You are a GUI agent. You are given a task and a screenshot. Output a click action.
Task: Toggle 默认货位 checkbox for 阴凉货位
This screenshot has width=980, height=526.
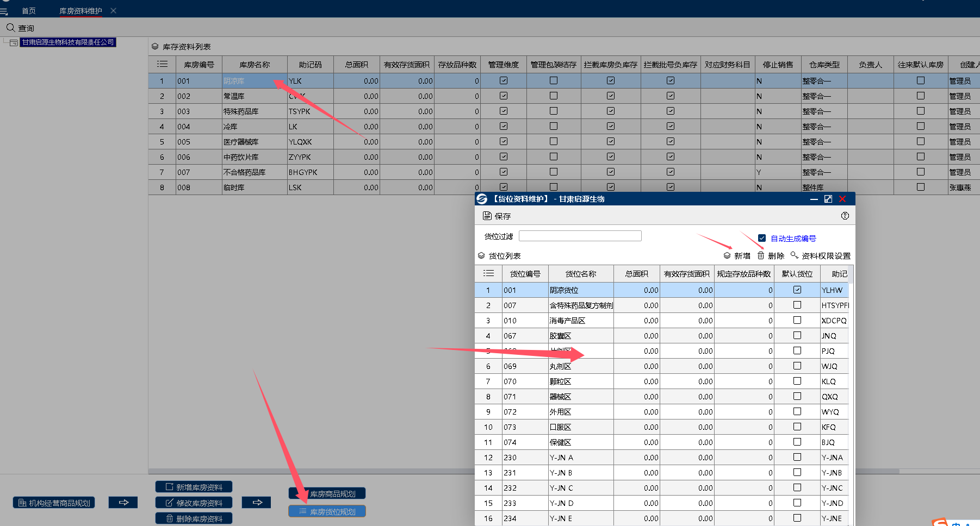coord(797,290)
